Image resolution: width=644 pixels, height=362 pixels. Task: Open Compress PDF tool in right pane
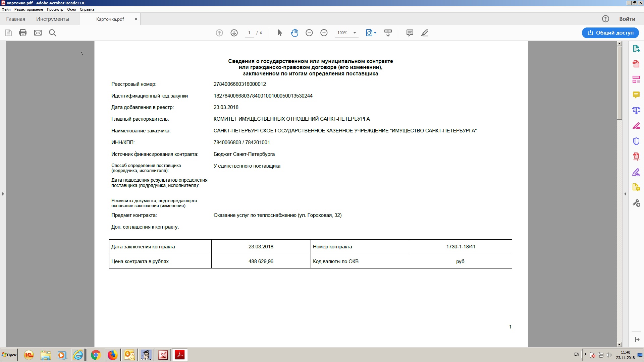(x=636, y=157)
